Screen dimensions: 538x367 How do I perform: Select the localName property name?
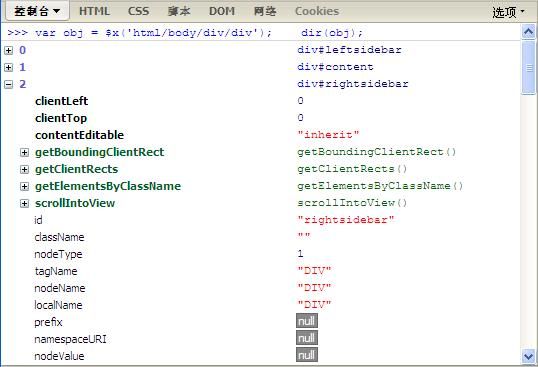[x=58, y=305]
